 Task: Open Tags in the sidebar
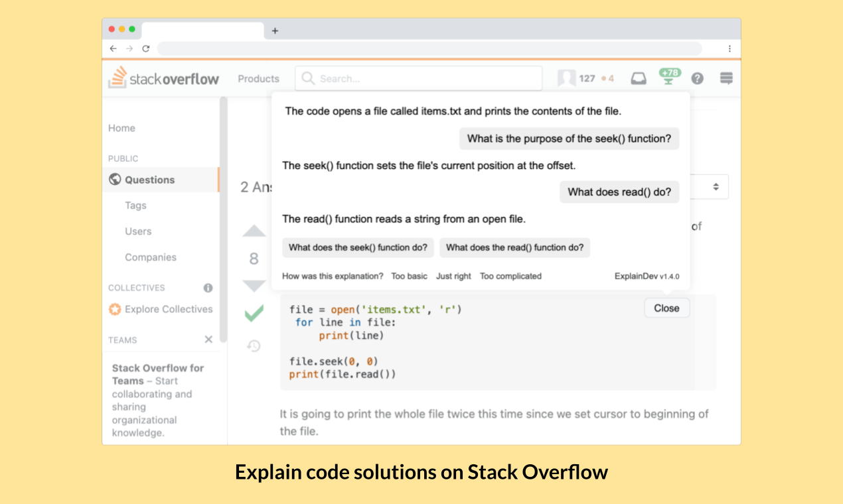pyautogui.click(x=135, y=206)
